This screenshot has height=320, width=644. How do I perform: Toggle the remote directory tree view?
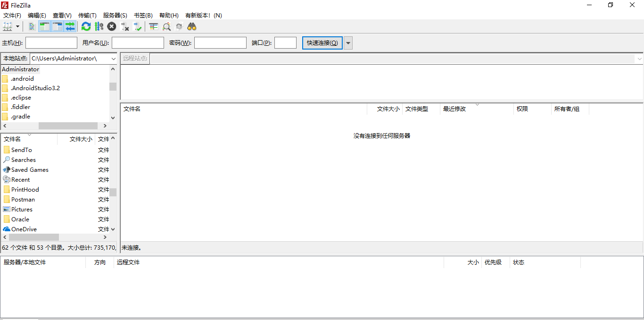click(56, 26)
